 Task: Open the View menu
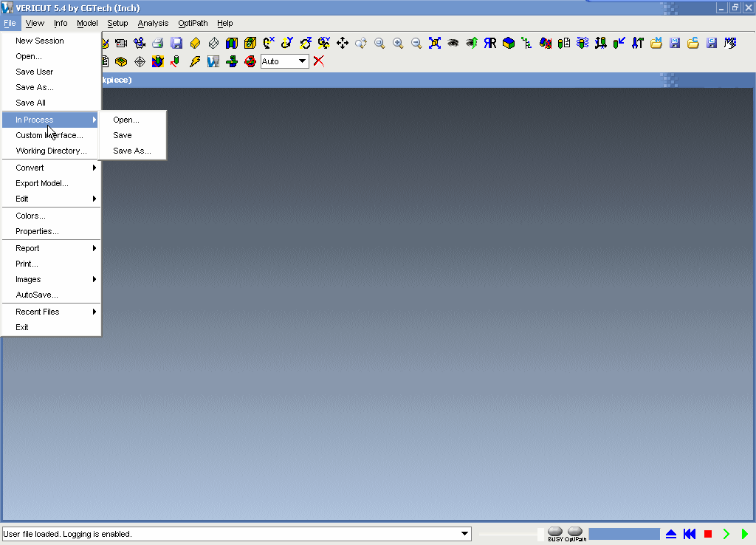(x=35, y=23)
